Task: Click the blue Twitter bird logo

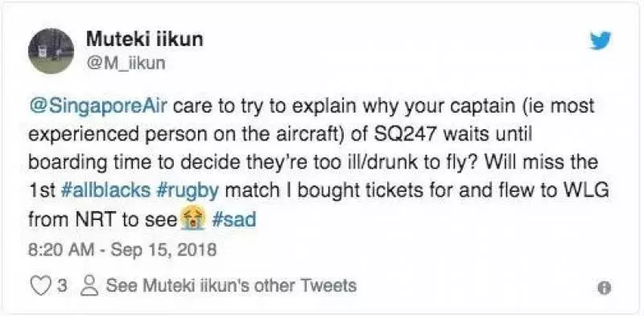Action: coord(601,40)
